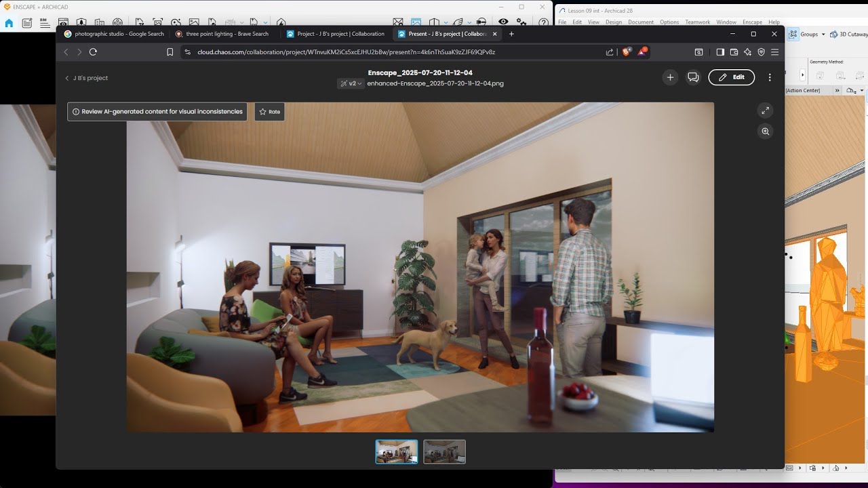Click the Edit button
Viewport: 868px width, 488px height.
pos(732,77)
